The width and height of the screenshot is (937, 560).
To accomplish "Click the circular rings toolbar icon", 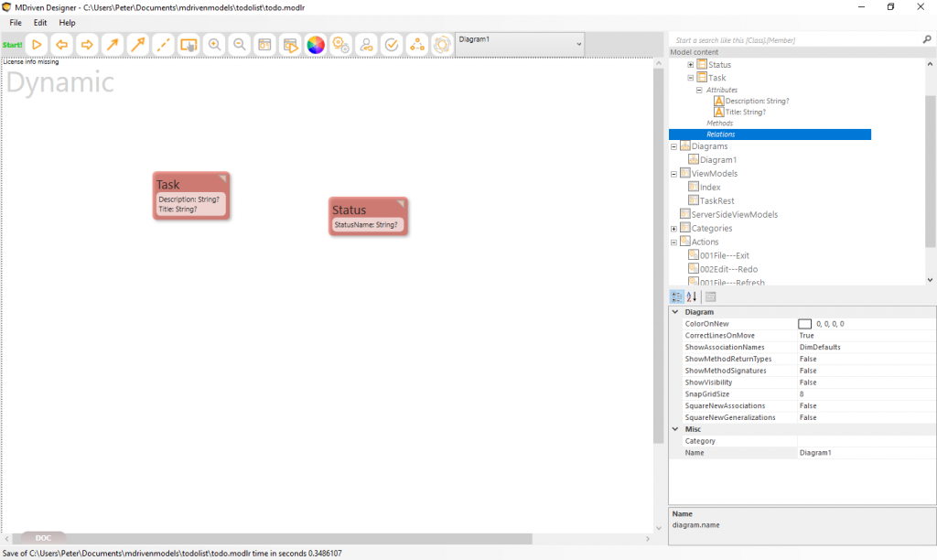I will coord(442,45).
